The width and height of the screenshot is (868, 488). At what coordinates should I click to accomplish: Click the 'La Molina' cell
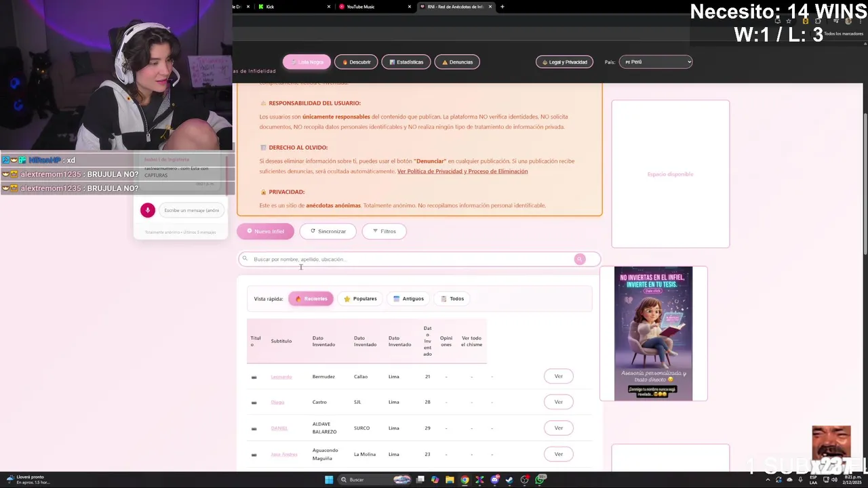tap(365, 454)
